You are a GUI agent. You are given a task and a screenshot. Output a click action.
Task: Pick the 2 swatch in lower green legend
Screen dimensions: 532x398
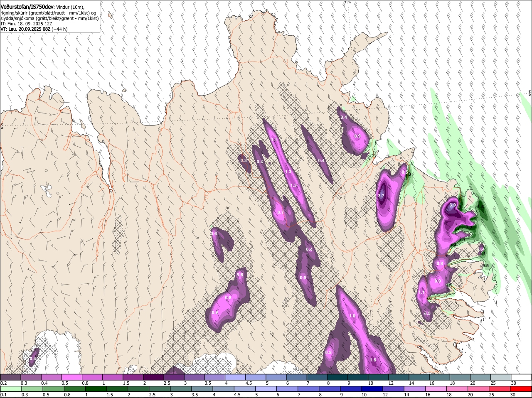coord(138,389)
